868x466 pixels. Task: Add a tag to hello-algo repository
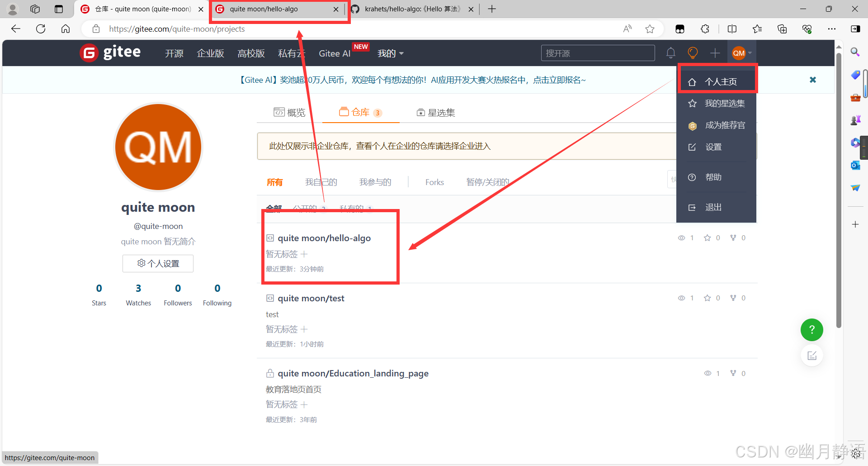tap(304, 254)
